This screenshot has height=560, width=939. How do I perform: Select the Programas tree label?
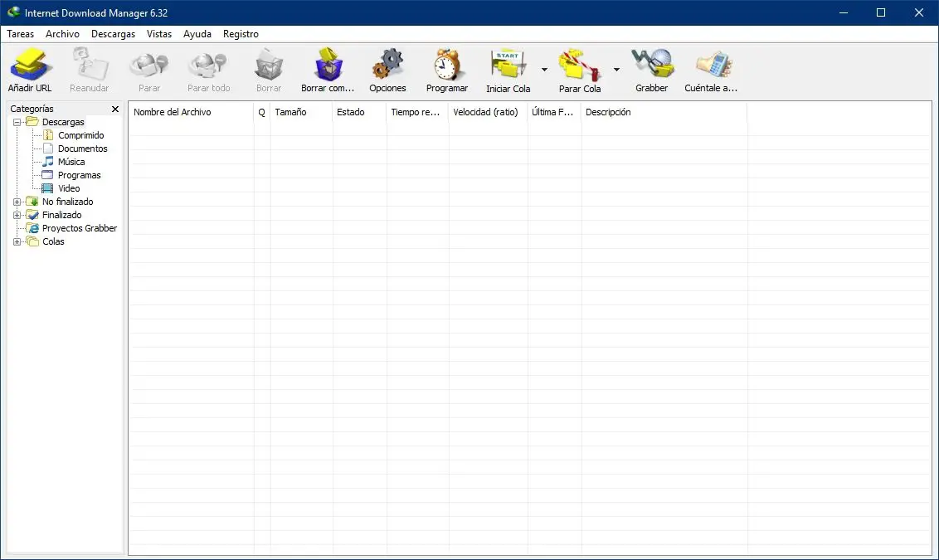[79, 175]
